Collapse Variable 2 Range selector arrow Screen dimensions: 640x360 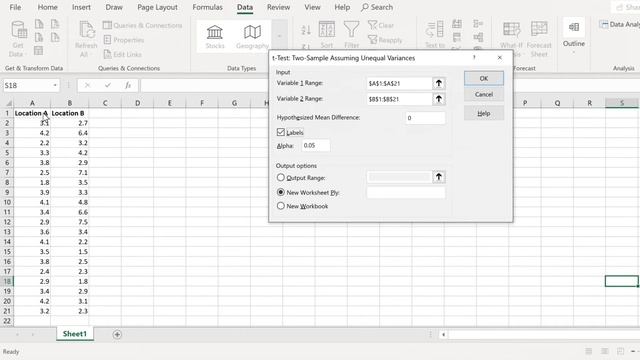click(439, 99)
